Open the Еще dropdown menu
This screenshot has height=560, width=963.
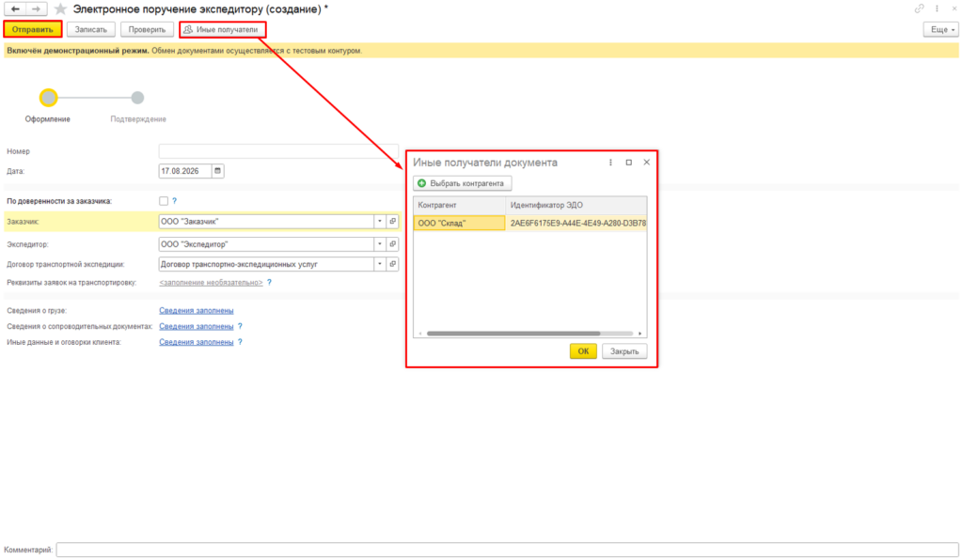coord(940,29)
